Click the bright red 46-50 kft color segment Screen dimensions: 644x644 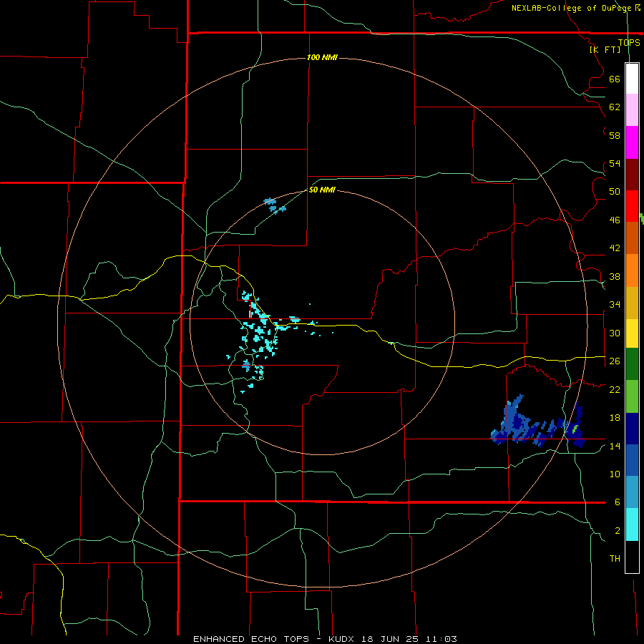tap(632, 206)
